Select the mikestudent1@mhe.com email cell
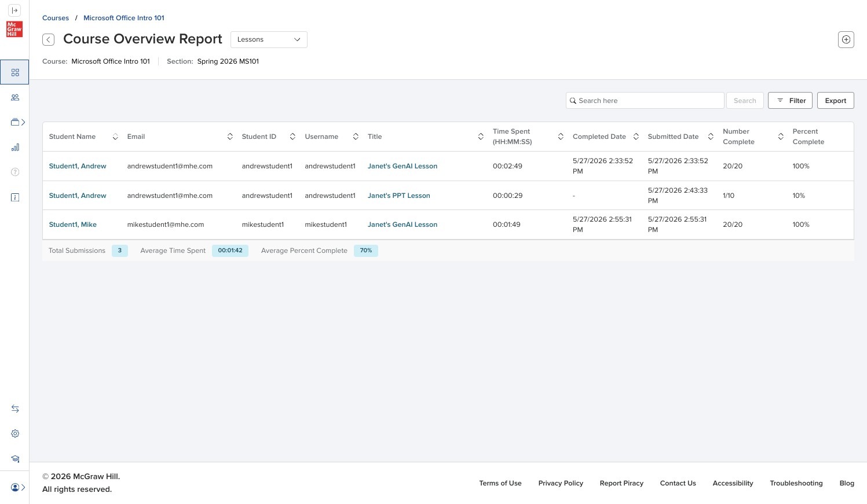 (x=166, y=225)
